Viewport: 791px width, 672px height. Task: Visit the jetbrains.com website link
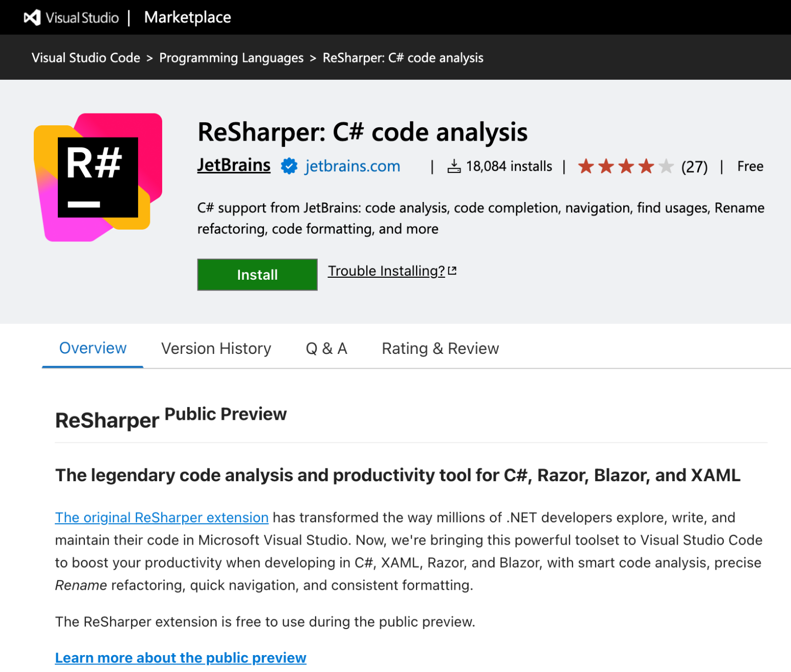pyautogui.click(x=352, y=166)
